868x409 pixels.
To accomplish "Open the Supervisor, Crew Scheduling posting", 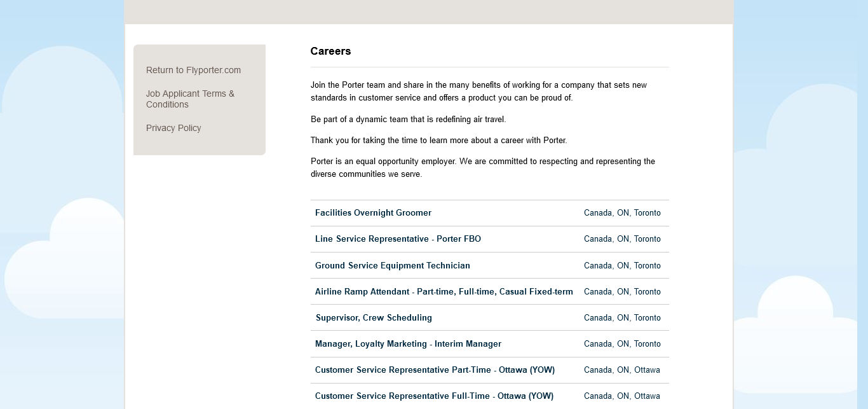I will (x=374, y=318).
